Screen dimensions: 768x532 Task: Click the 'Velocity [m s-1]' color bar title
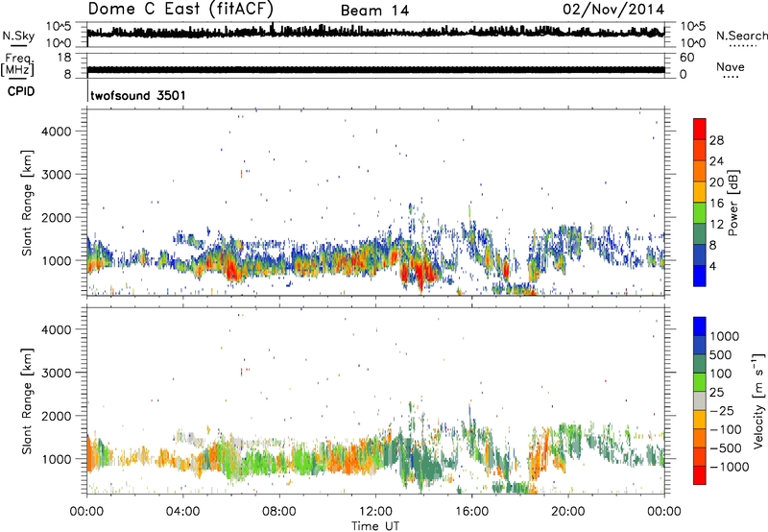pos(758,400)
